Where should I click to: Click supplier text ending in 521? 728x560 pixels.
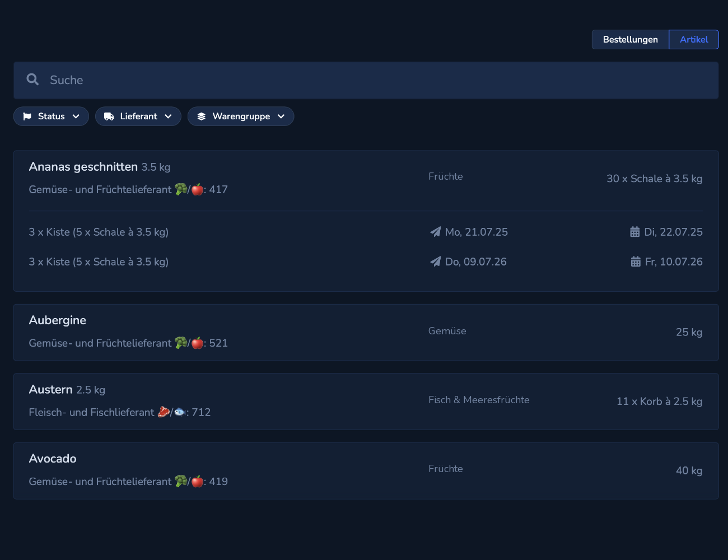128,343
